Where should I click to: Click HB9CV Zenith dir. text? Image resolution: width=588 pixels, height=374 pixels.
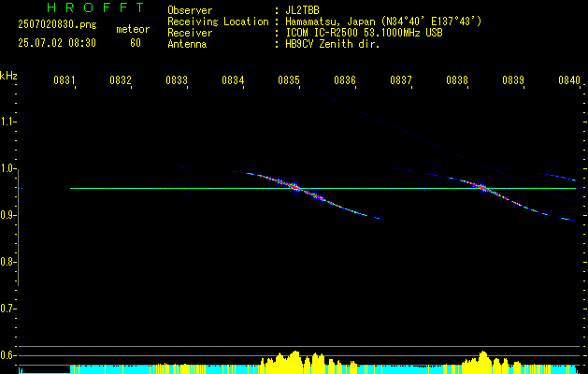click(333, 44)
